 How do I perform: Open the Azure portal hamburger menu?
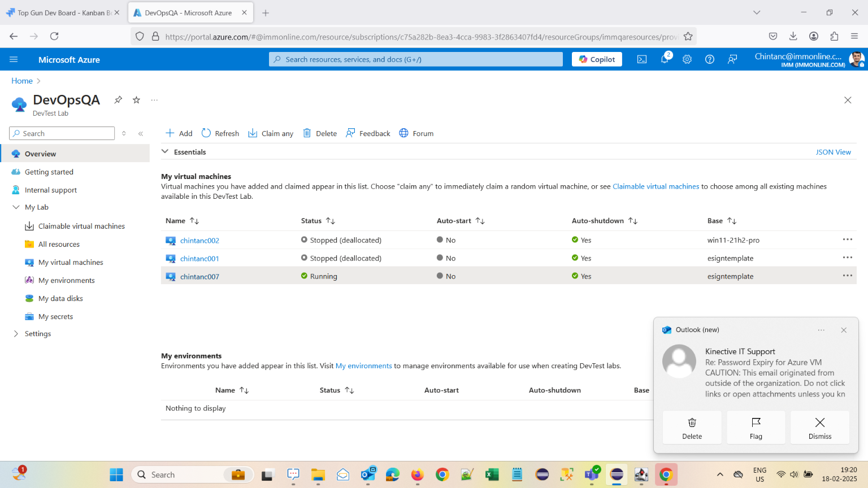pos(14,59)
